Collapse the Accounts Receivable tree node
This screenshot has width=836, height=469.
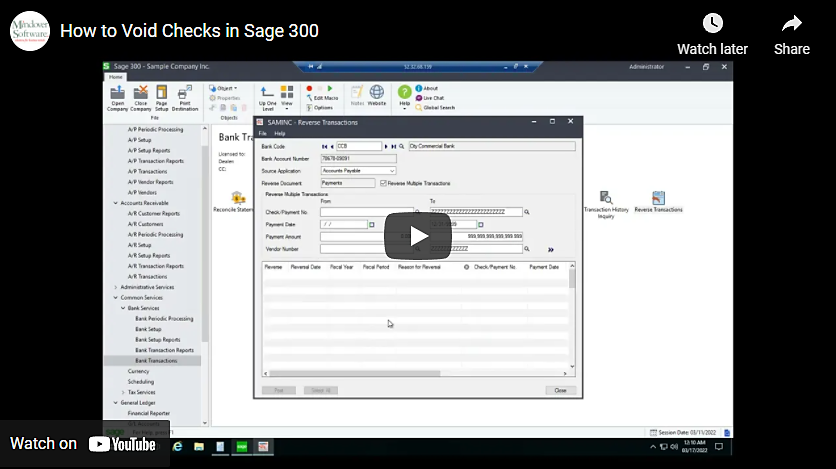(x=116, y=203)
